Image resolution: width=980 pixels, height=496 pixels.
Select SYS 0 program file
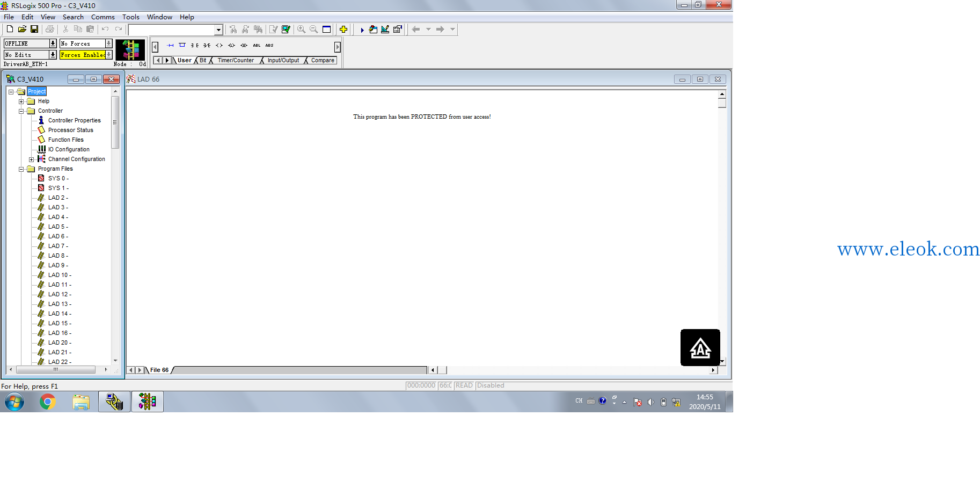(58, 178)
